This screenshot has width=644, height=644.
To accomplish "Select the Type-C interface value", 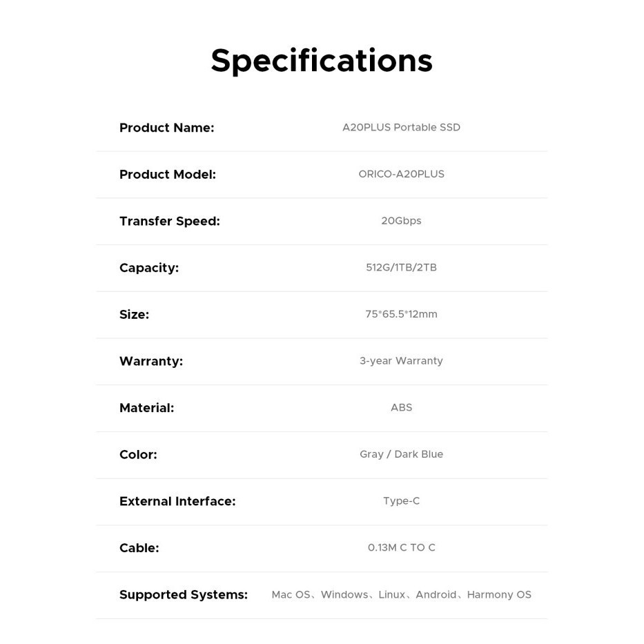I will point(401,501).
